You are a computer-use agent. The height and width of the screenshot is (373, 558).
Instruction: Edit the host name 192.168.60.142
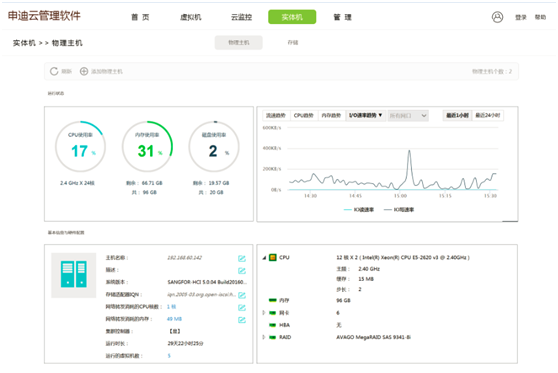242,258
